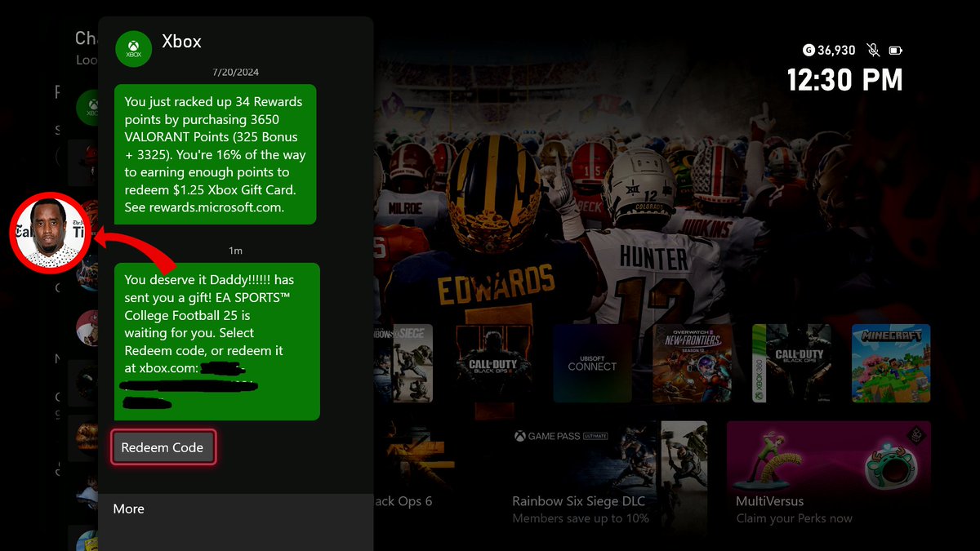
Task: Click Game Pass Ultimate logo on DLC card
Action: 561,436
